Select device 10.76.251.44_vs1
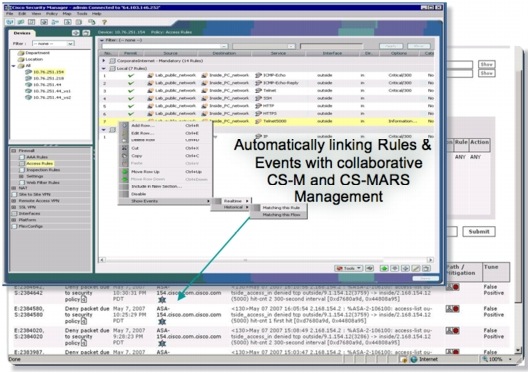This screenshot has height=373, width=530. pos(52,91)
